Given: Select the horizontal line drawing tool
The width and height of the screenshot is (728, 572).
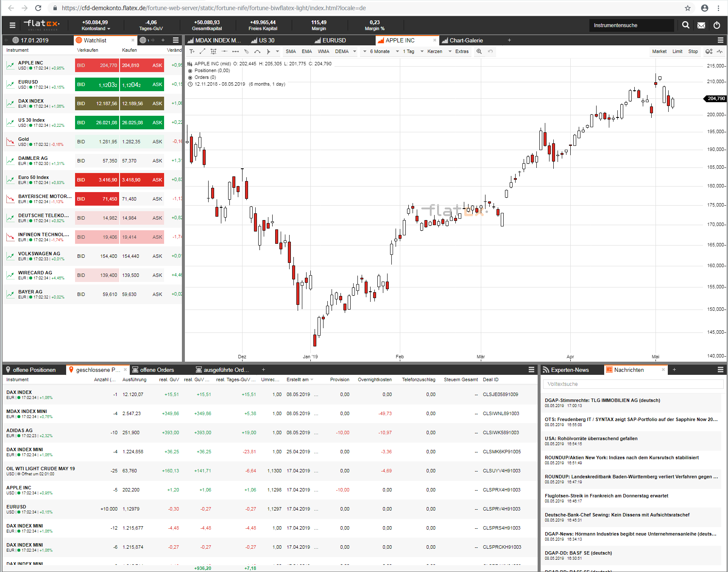Looking at the screenshot, I should 224,51.
